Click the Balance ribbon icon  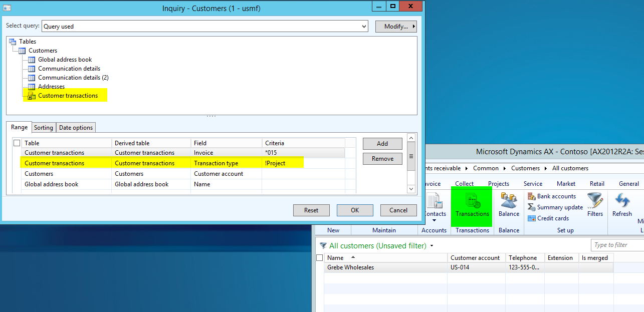pos(509,204)
